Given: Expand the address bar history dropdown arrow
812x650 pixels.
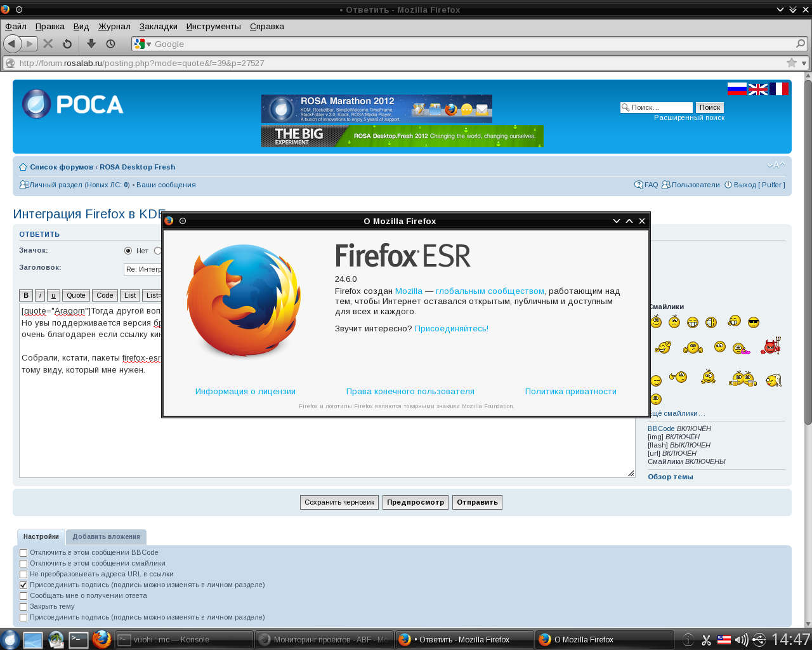Looking at the screenshot, I should (x=804, y=63).
